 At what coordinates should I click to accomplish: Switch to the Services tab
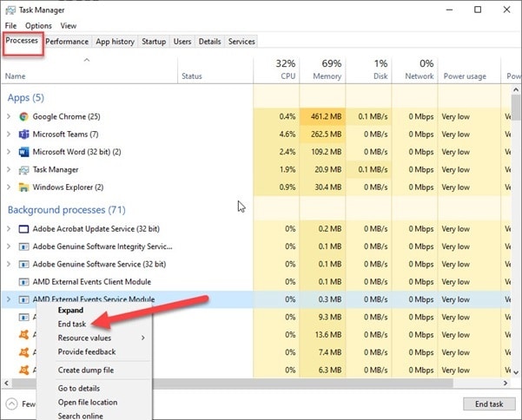tap(241, 42)
